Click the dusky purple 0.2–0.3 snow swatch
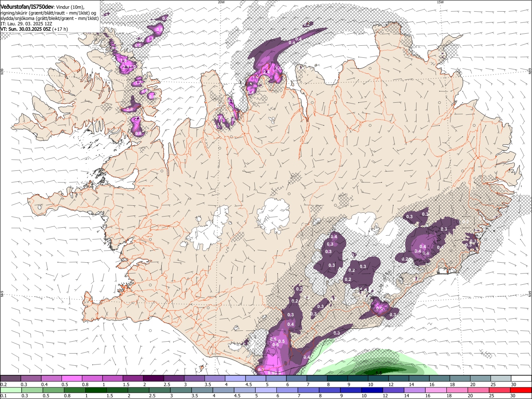Image resolution: width=532 pixels, height=399 pixels. click(11, 378)
